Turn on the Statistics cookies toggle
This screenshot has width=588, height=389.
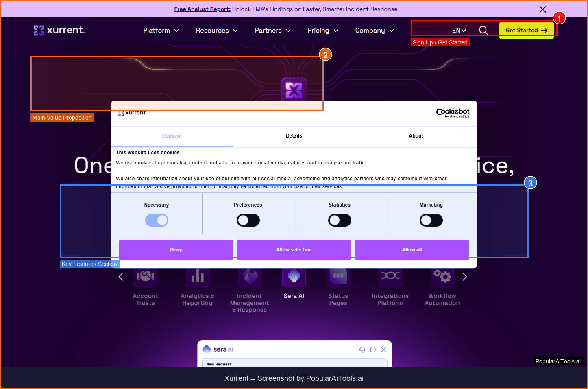coord(340,221)
